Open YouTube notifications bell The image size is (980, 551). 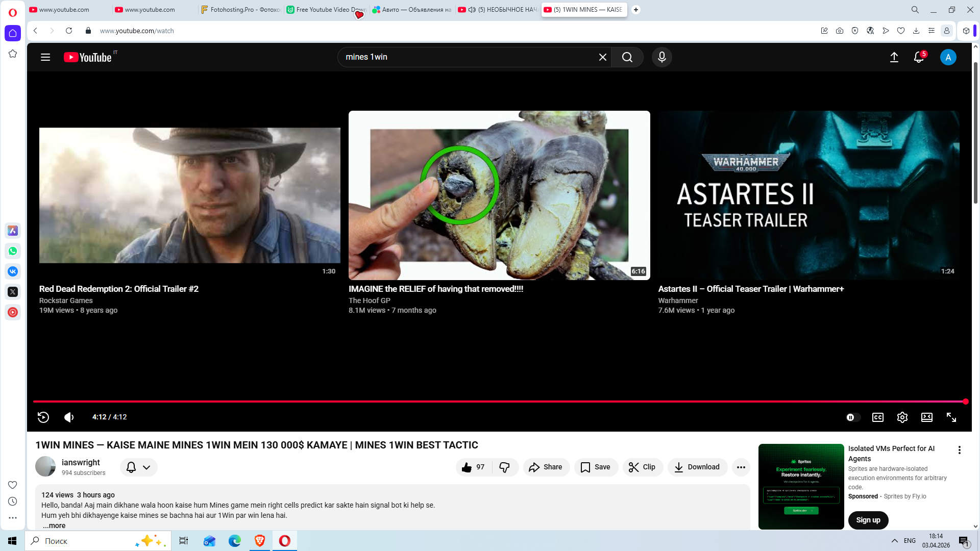918,57
